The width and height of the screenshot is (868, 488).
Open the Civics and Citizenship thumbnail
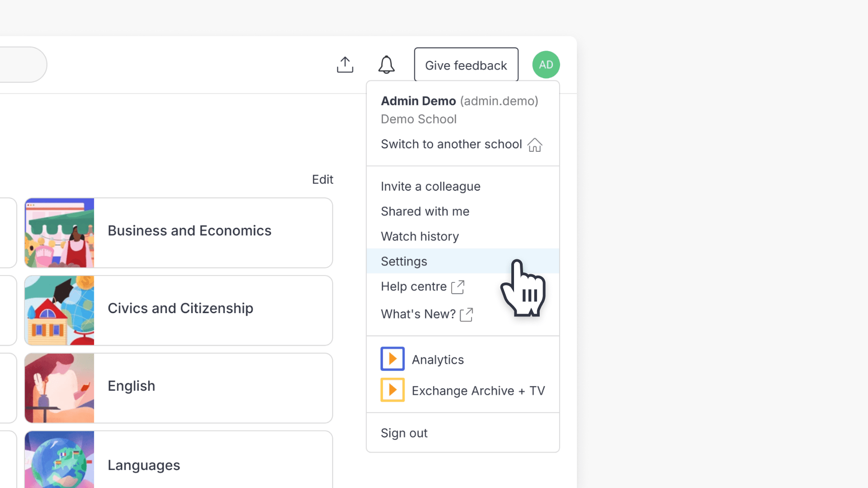pos(59,310)
